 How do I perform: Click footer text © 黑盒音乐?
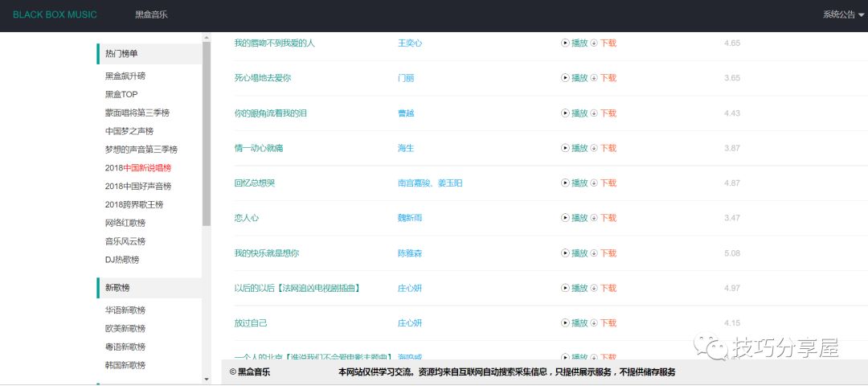pyautogui.click(x=250, y=372)
